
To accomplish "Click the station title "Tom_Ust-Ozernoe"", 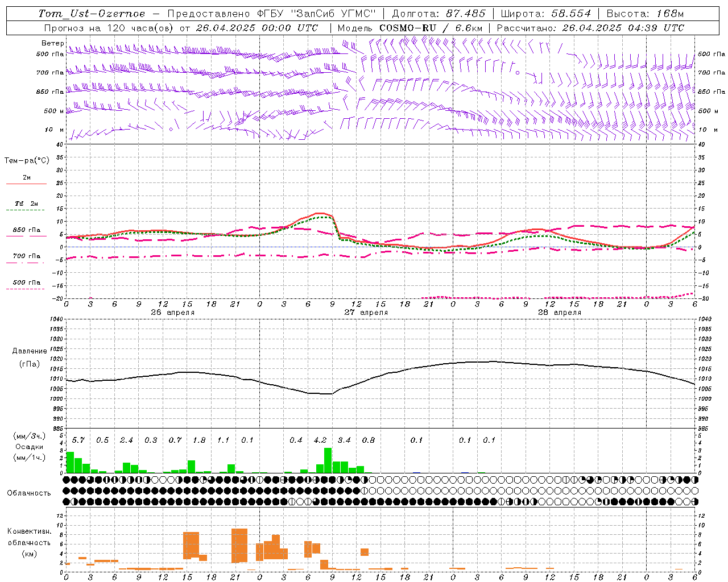I will click(92, 14).
